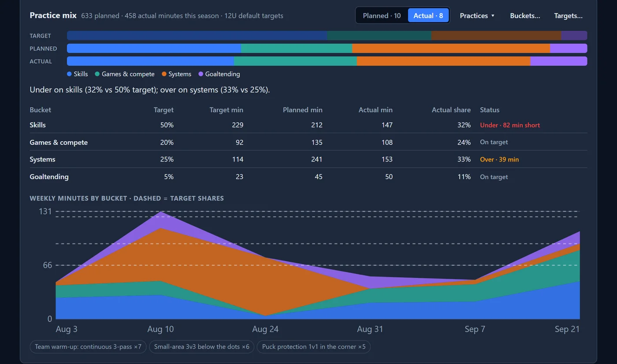
Task: Click the Sep 7 axis label
Action: 475,329
